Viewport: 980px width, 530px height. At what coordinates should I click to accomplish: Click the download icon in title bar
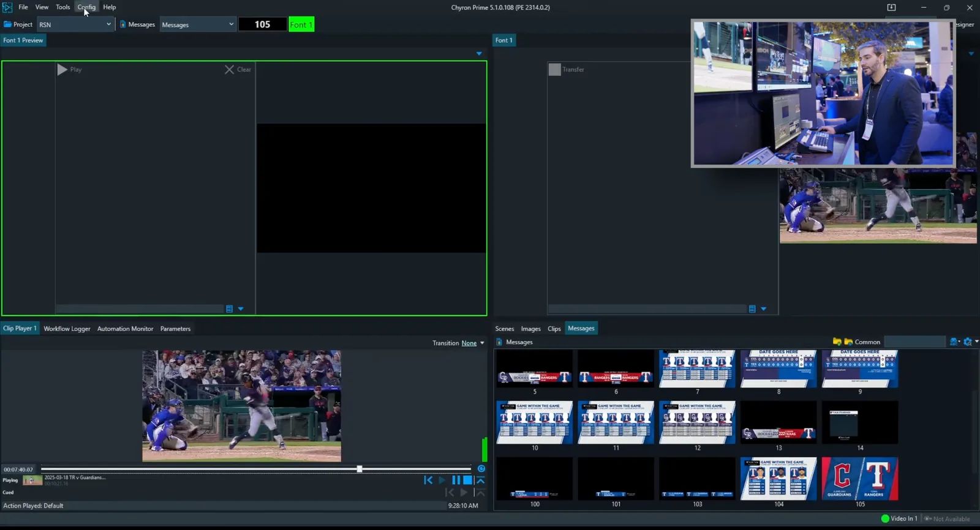[891, 7]
